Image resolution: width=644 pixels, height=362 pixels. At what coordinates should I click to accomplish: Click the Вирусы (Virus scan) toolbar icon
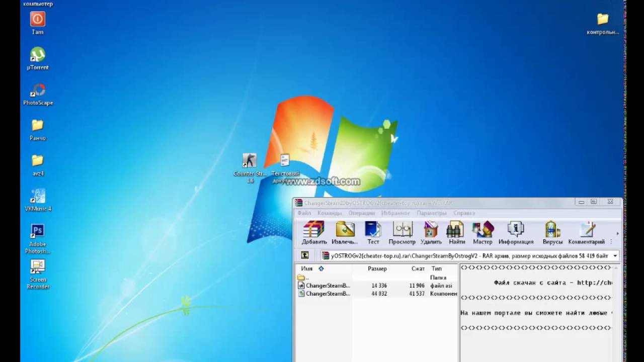click(552, 232)
